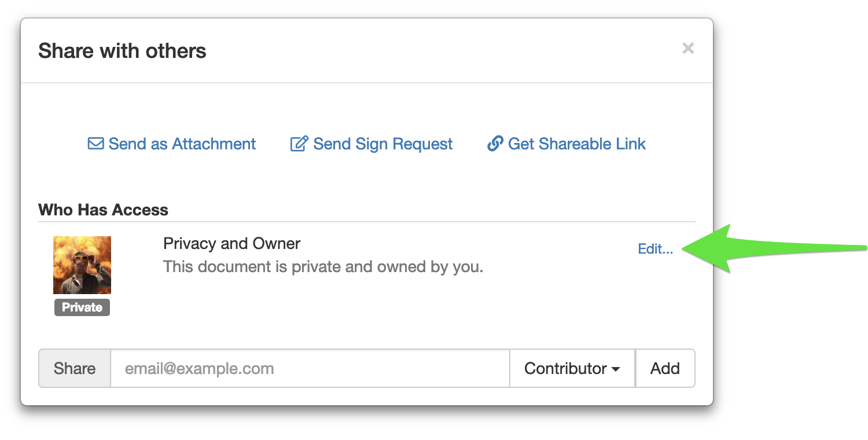The width and height of the screenshot is (868, 440).
Task: Click the pencil-square icon for Send Sign Request
Action: (299, 144)
